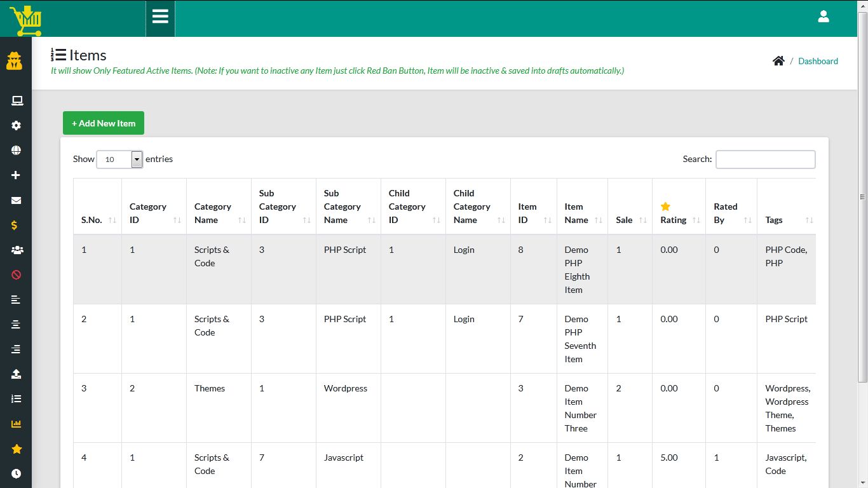The image size is (868, 488).
Task: Click the Add New Item button
Action: click(104, 123)
